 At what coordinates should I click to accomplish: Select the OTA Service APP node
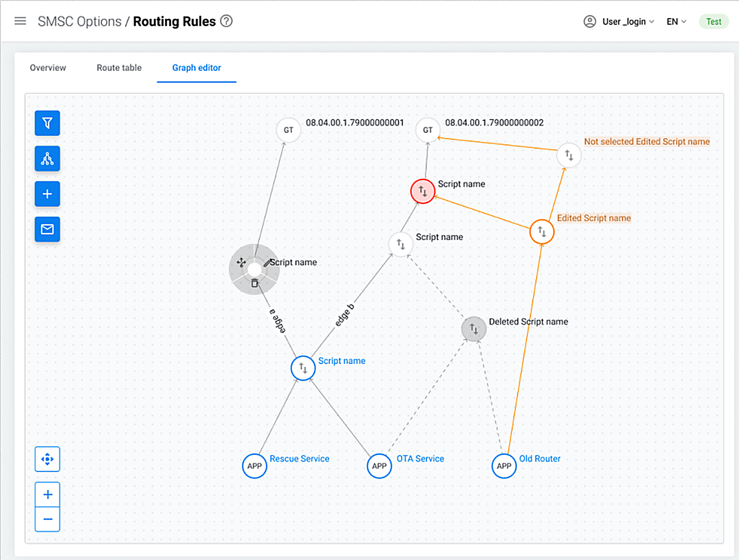[379, 466]
